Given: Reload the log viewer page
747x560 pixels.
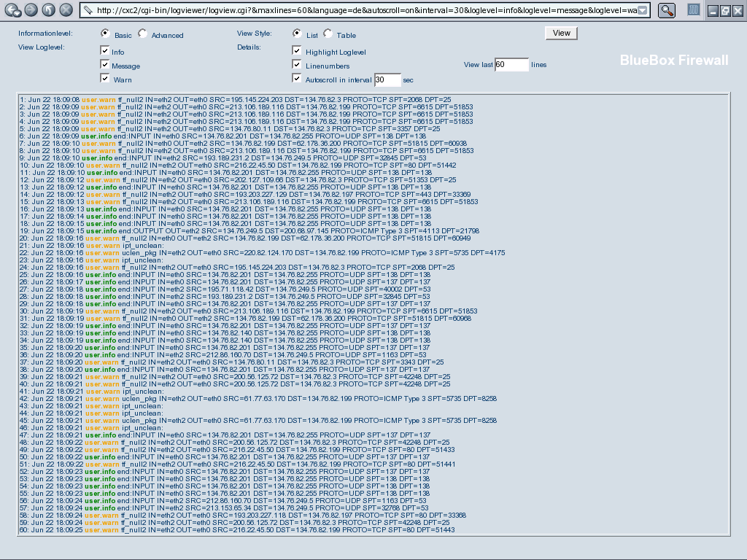Looking at the screenshot, I should 48,10.
